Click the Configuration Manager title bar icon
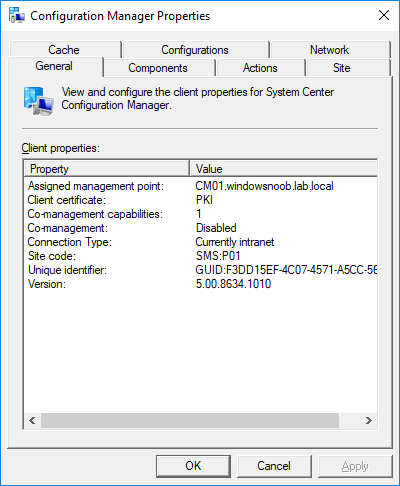The image size is (400, 486). pyautogui.click(x=17, y=15)
